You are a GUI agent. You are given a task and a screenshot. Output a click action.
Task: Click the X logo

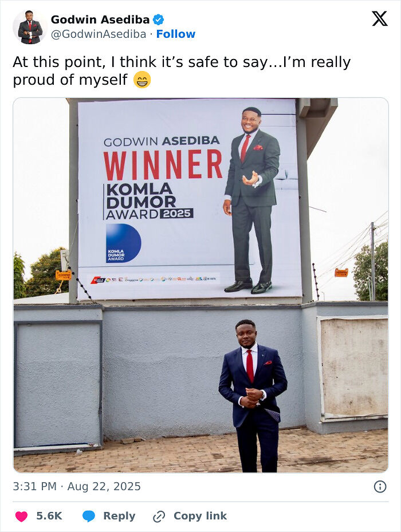379,19
